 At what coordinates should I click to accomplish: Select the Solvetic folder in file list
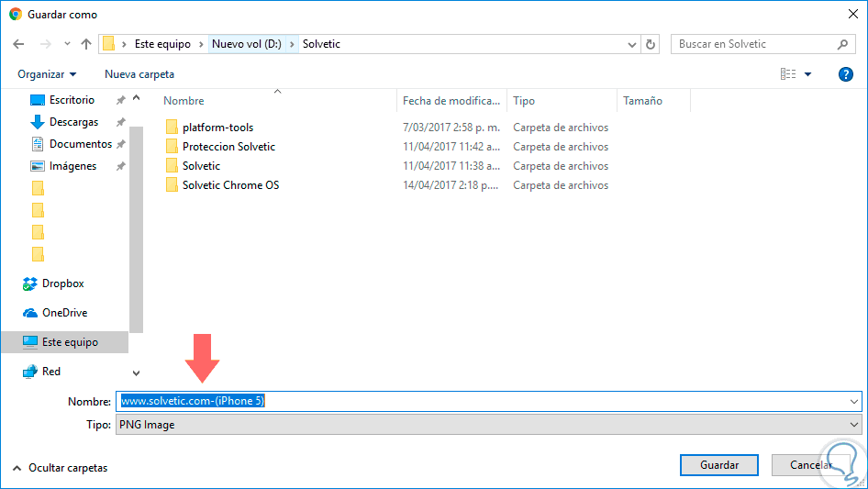coord(201,166)
